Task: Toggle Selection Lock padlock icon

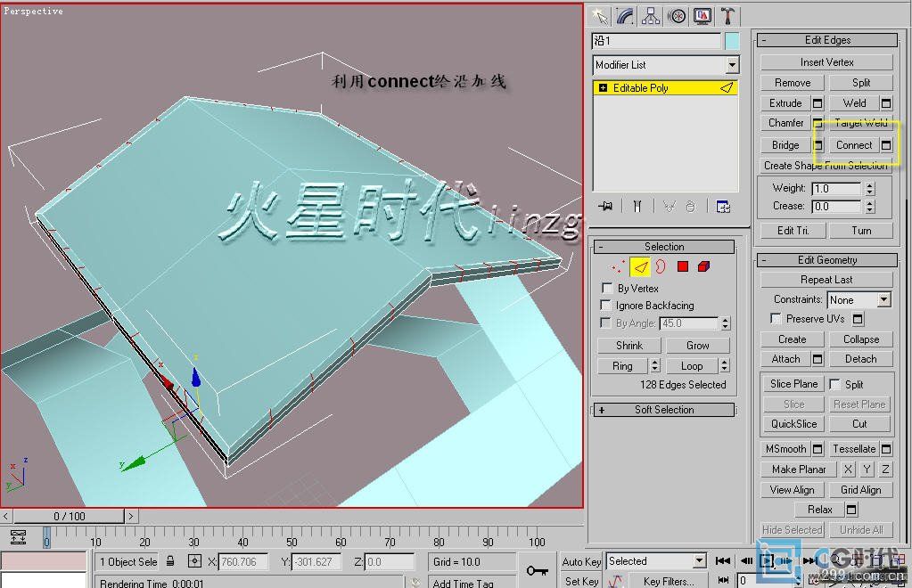Action: [170, 561]
